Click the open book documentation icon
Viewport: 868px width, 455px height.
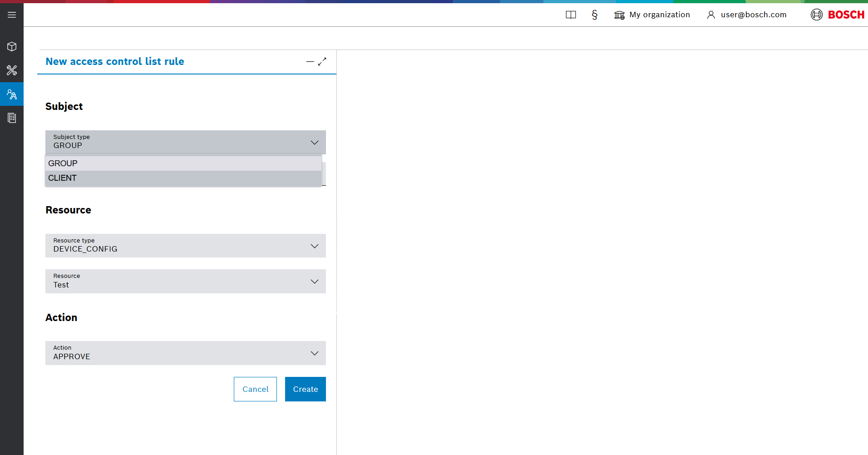(571, 15)
